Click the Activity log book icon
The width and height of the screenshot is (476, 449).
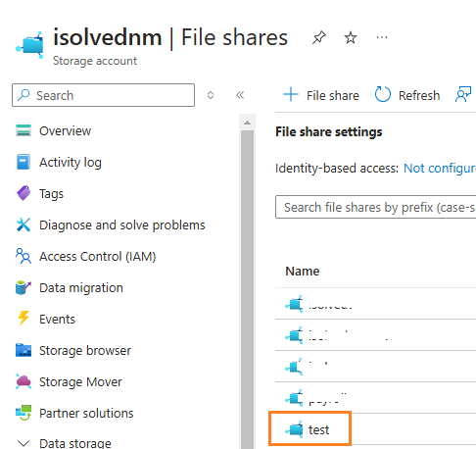point(24,162)
